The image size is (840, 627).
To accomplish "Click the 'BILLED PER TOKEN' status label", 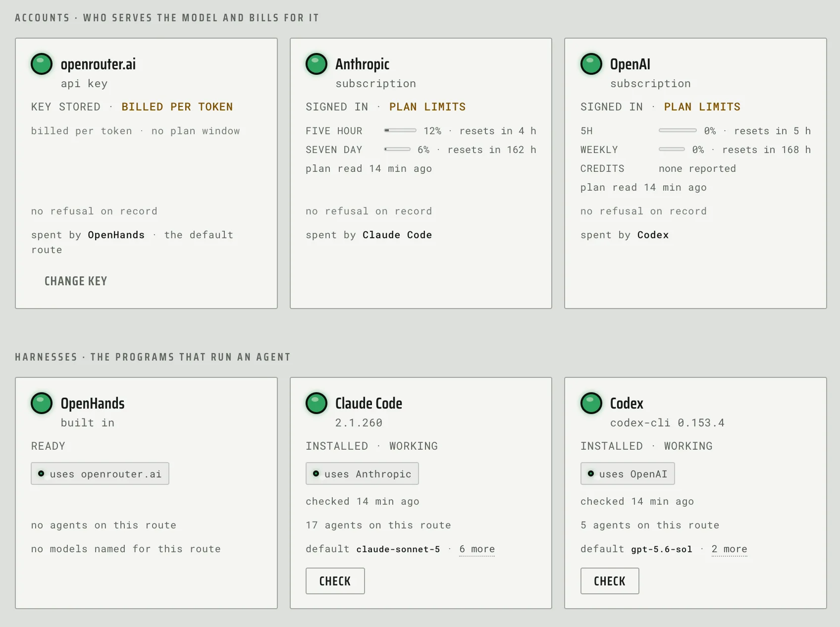I will (x=177, y=107).
